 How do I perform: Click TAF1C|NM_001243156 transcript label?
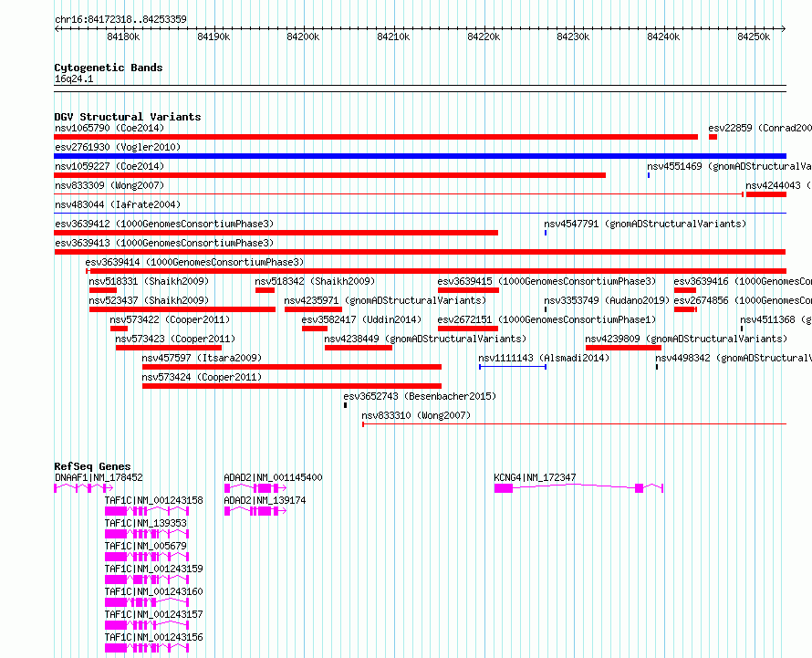click(154, 637)
